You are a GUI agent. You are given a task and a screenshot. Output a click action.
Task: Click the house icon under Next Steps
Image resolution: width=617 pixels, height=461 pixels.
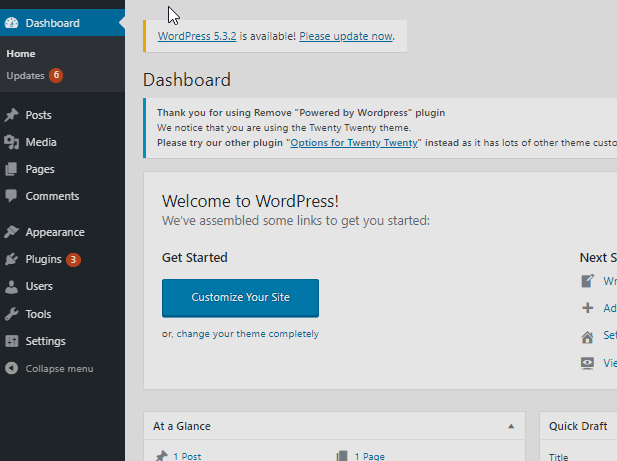coord(587,337)
